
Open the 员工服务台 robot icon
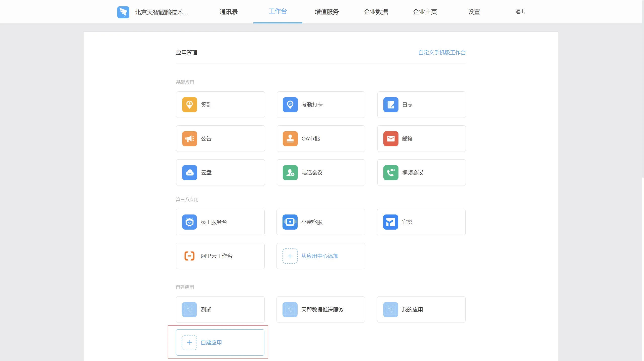tap(189, 222)
